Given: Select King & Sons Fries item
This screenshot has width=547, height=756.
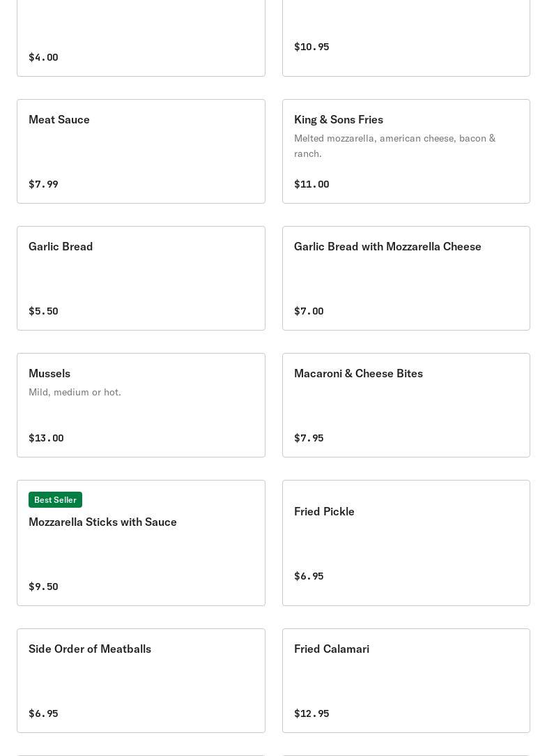Looking at the screenshot, I should point(406,151).
